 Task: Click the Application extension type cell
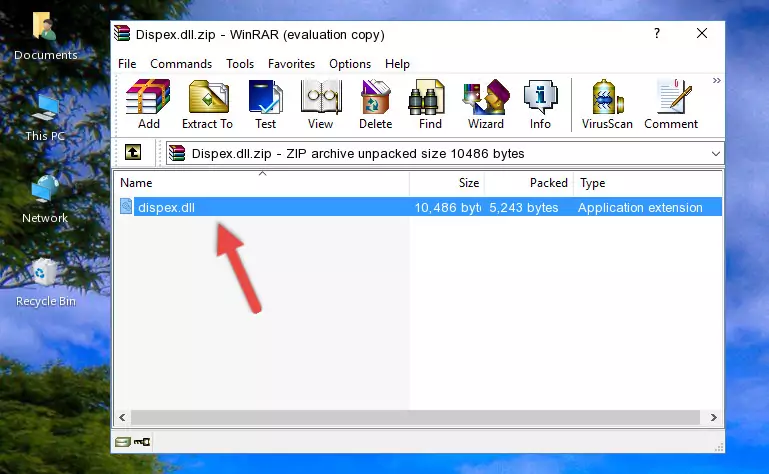(x=640, y=208)
